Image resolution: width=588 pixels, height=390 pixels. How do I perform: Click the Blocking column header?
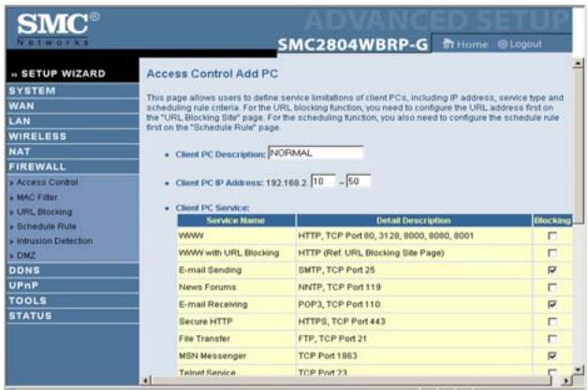(x=552, y=221)
